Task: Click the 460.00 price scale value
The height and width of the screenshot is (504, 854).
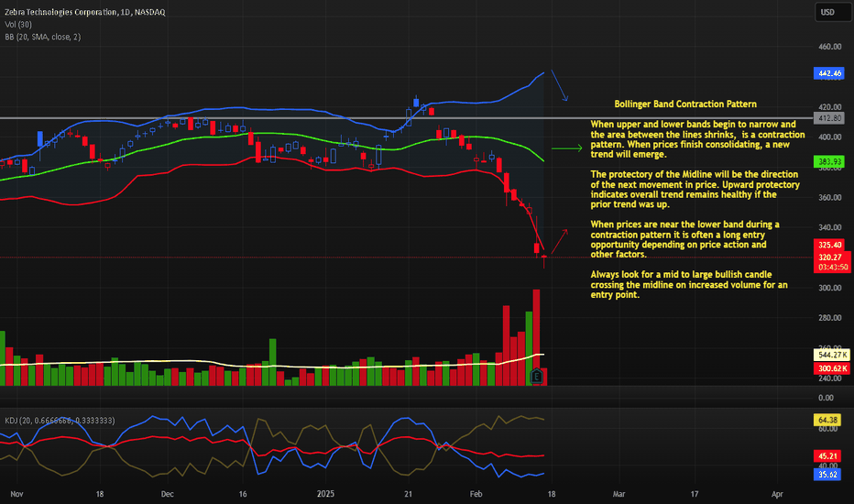Action: (830, 47)
